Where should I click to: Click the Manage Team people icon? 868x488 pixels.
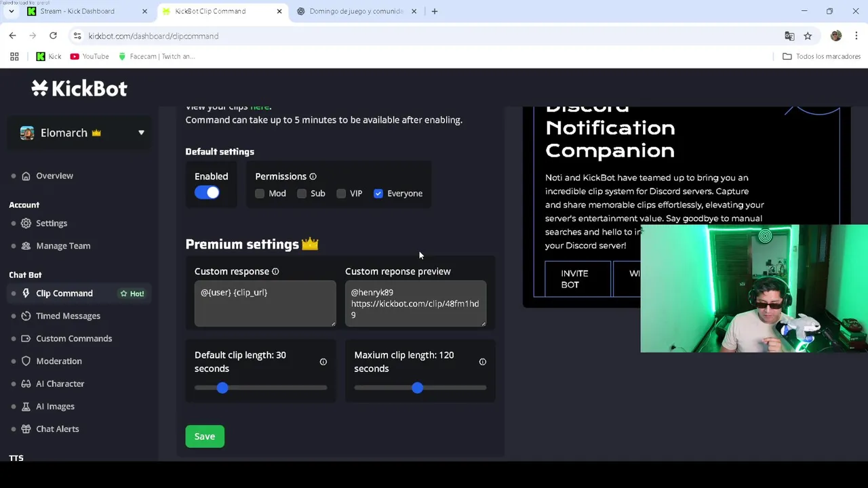[x=26, y=246]
